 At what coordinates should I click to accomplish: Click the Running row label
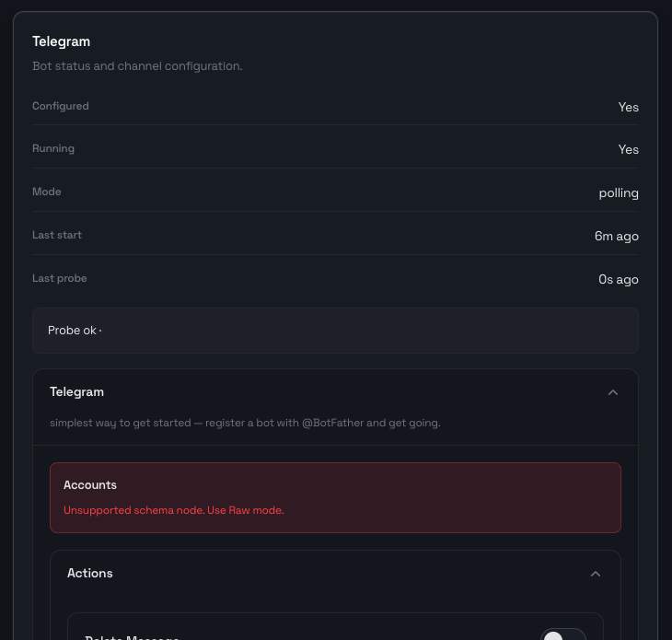coord(53,148)
